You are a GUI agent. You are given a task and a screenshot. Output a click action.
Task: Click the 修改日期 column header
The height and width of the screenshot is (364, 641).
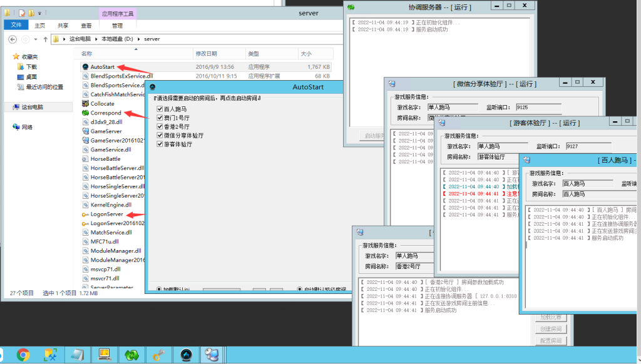[207, 54]
